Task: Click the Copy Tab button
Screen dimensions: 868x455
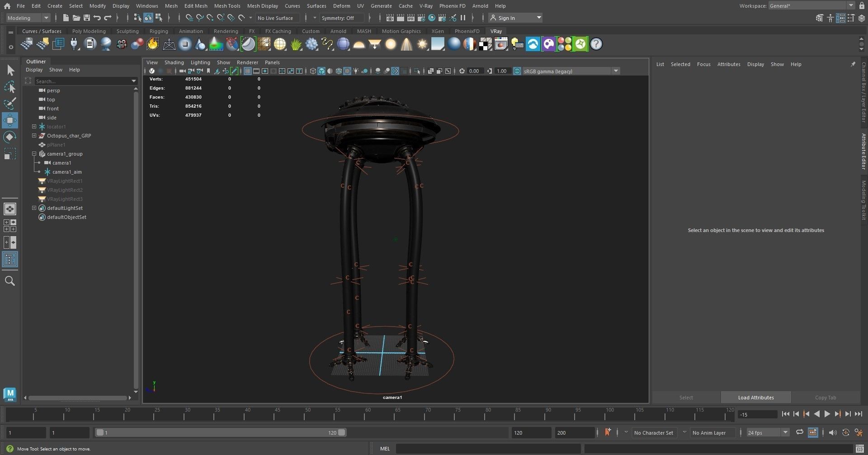Action: 826,398
